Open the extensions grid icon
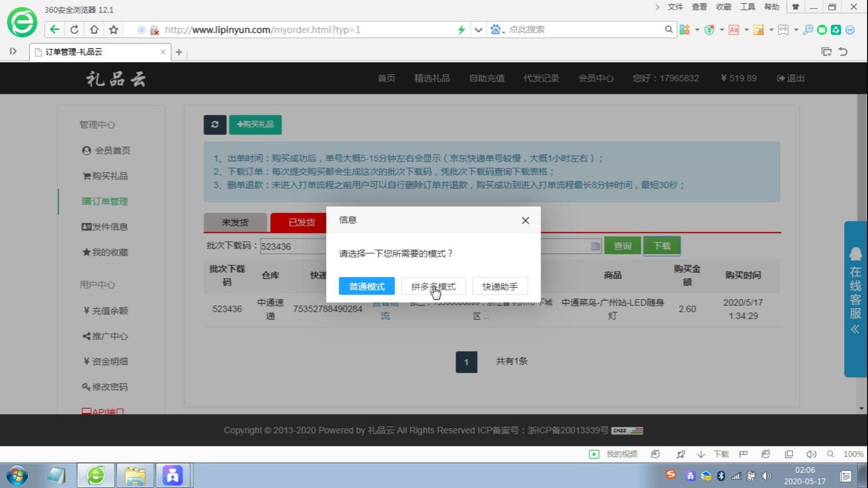Viewport: 868px width, 488px height. click(x=685, y=30)
